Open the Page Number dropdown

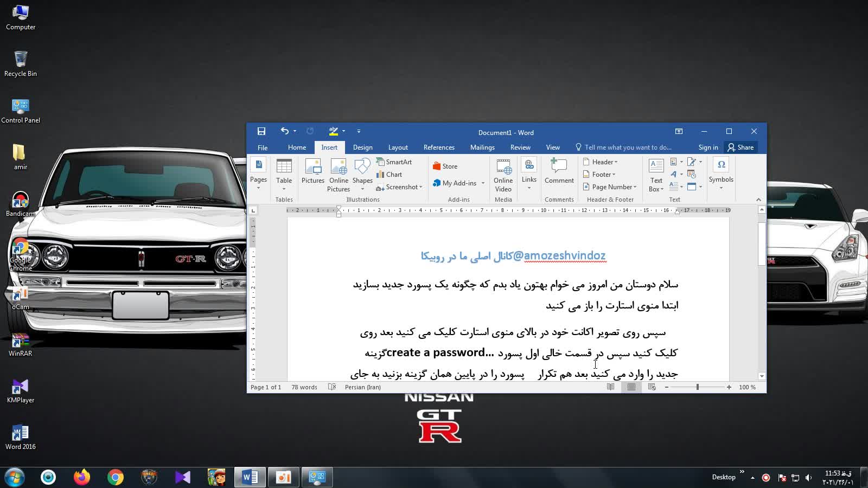610,187
